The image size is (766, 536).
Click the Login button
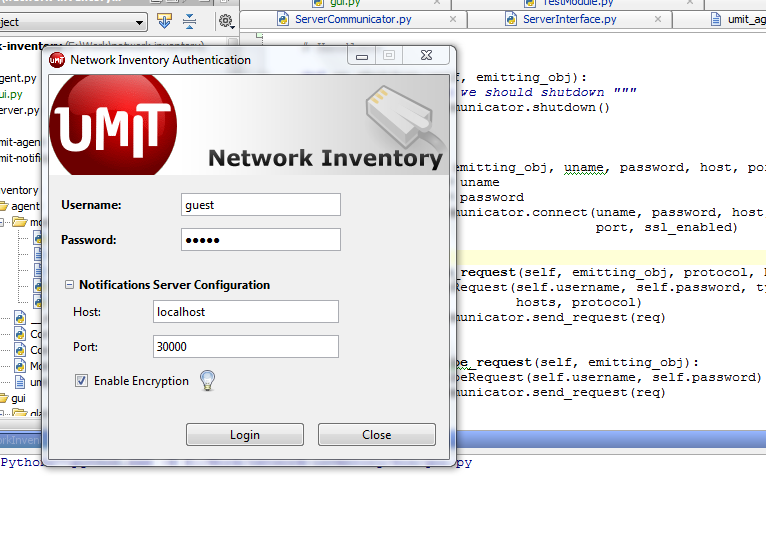[245, 434]
